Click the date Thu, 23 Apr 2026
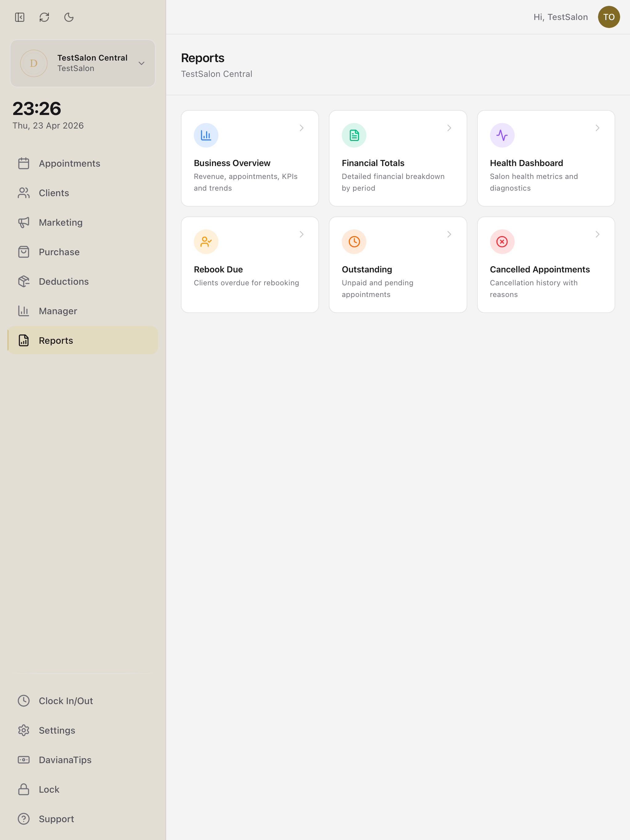 48,126
